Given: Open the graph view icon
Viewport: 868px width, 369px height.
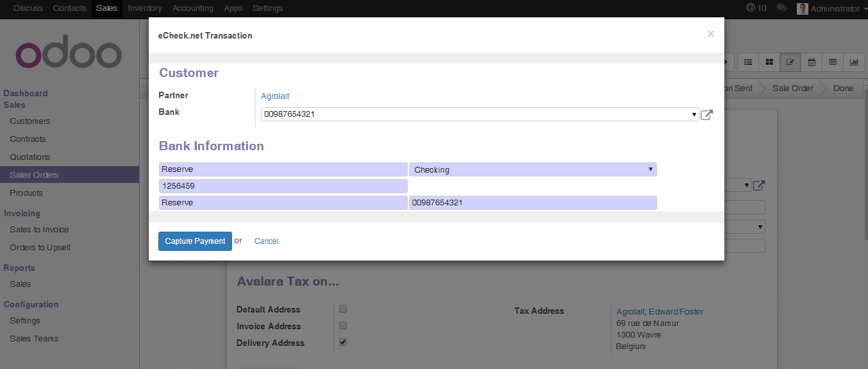Looking at the screenshot, I should (854, 62).
